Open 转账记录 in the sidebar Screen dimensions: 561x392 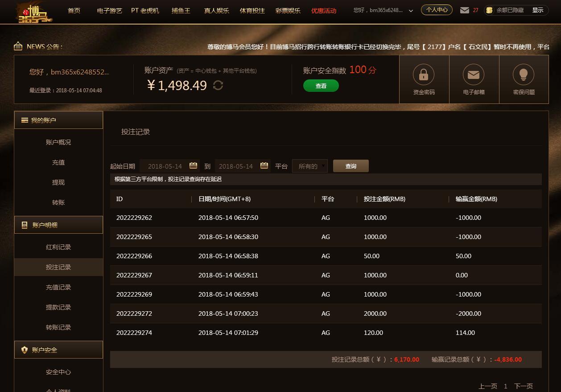(58, 327)
